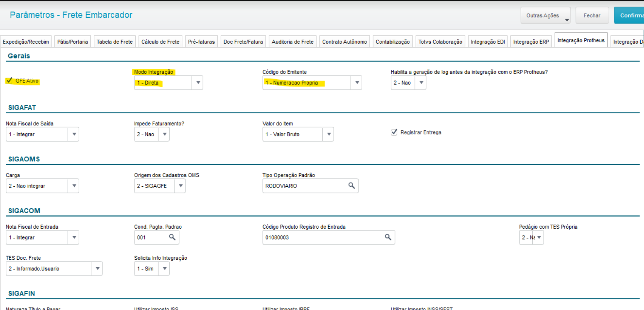The image size is (644, 310).
Task: Click the search icon in Tipo Operação Padrão
Action: 351,186
